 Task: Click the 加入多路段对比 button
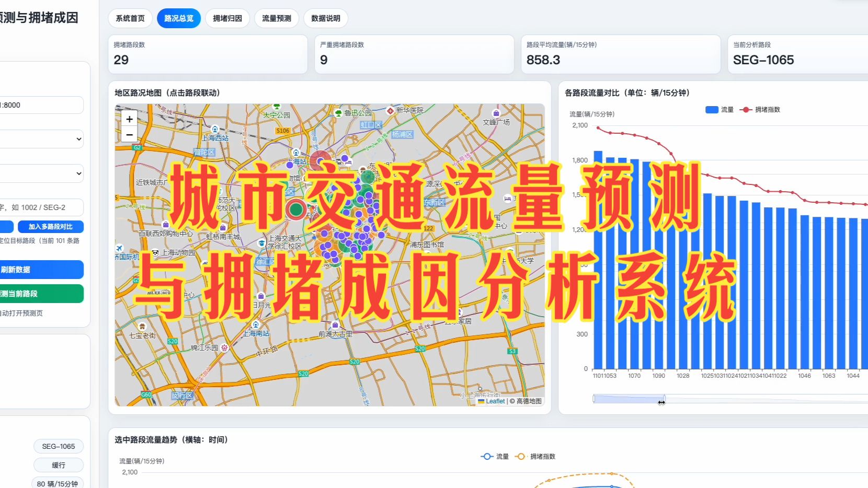pos(51,227)
